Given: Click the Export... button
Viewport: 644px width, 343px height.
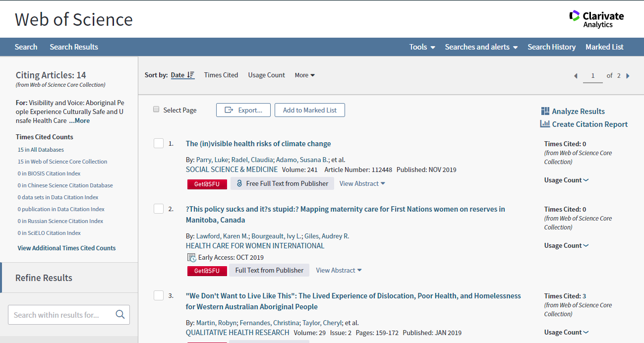Looking at the screenshot, I should (243, 110).
